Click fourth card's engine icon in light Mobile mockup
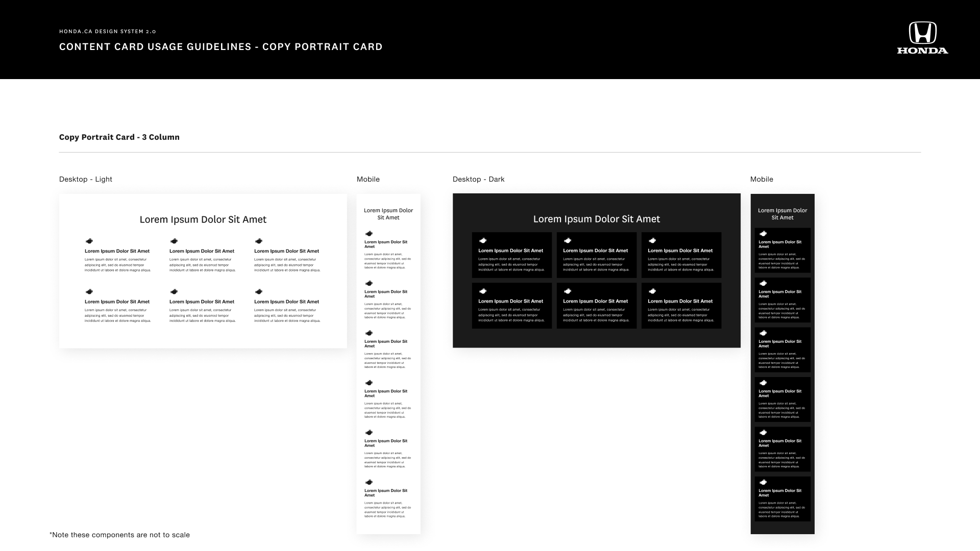The image size is (980, 551). coord(369,383)
